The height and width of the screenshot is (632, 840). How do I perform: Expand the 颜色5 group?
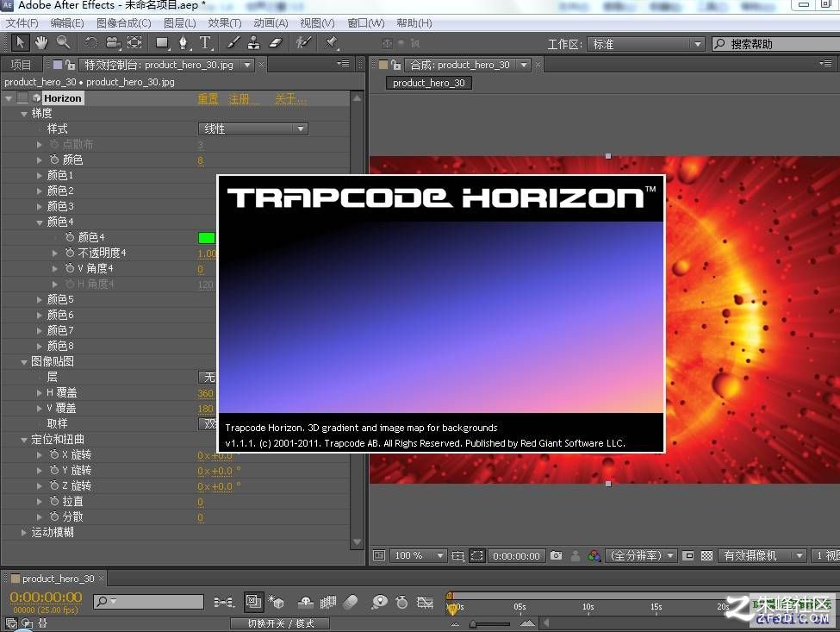coord(39,299)
